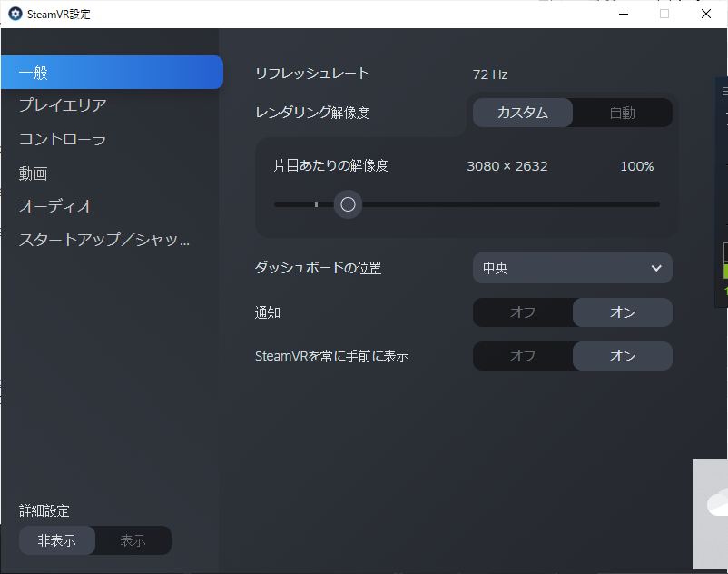Image resolution: width=728 pixels, height=574 pixels.
Task: Open the コントローラ settings section
Action: (x=63, y=139)
